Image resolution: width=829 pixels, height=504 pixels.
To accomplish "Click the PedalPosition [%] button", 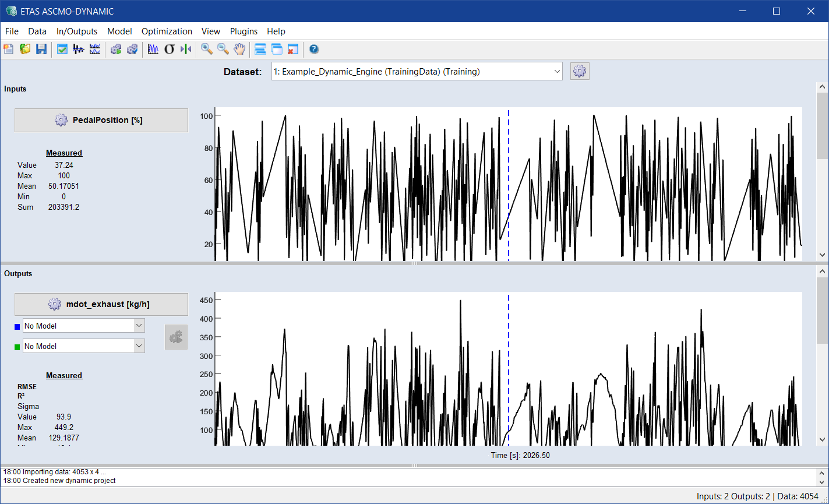I will pyautogui.click(x=101, y=120).
